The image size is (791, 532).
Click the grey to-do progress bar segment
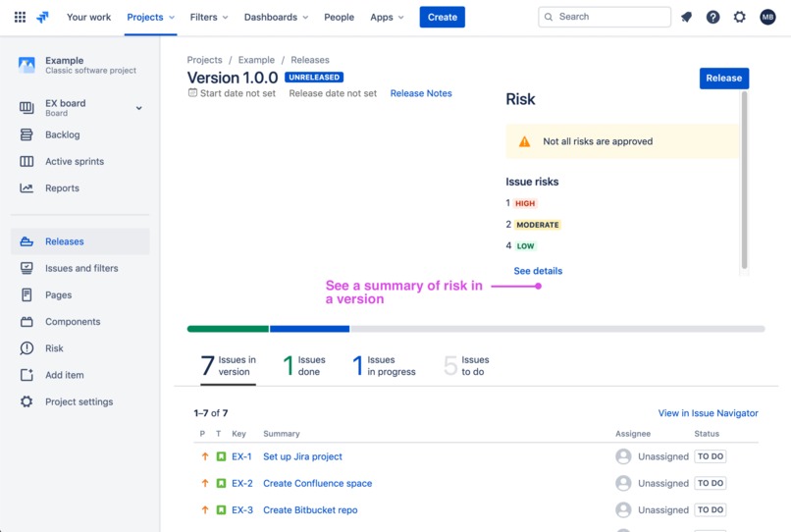pyautogui.click(x=557, y=329)
